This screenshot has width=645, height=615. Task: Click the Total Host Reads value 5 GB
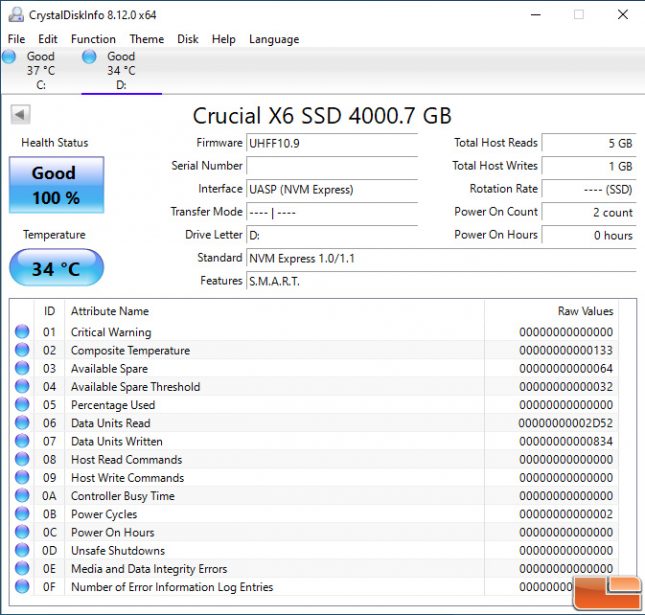(589, 143)
